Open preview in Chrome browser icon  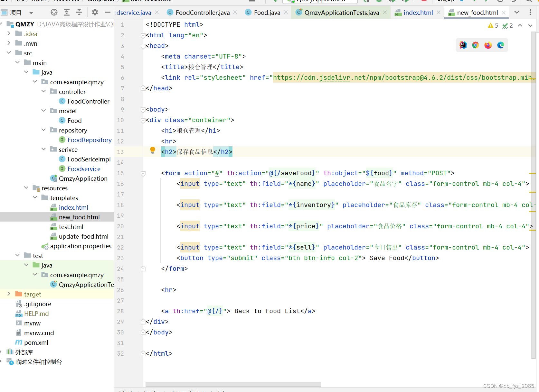click(476, 45)
